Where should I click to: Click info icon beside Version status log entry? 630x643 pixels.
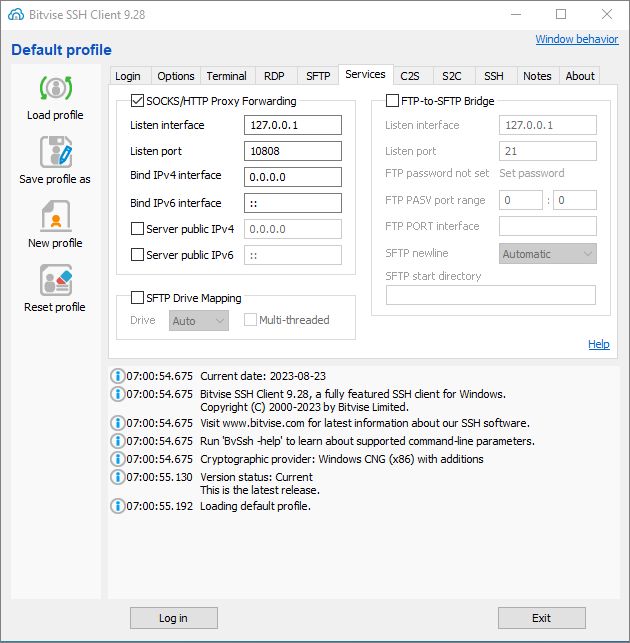pyautogui.click(x=117, y=477)
